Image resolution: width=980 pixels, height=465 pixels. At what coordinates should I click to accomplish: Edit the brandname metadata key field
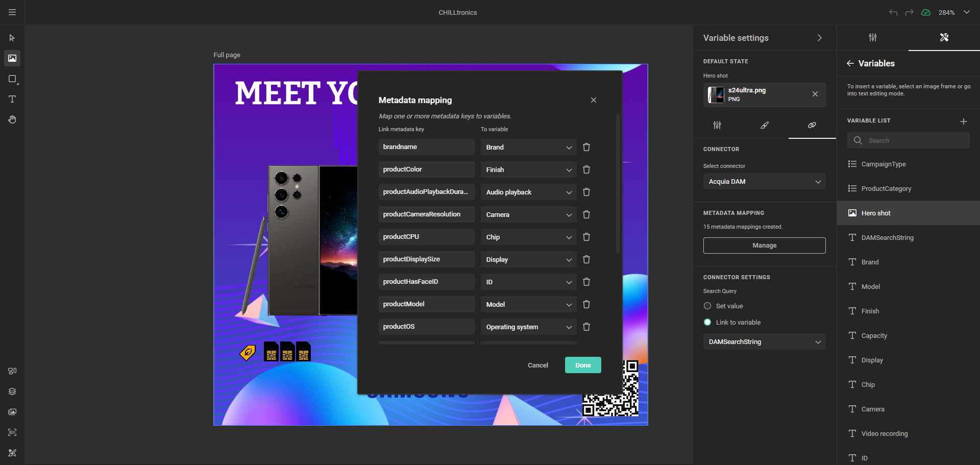click(x=427, y=147)
